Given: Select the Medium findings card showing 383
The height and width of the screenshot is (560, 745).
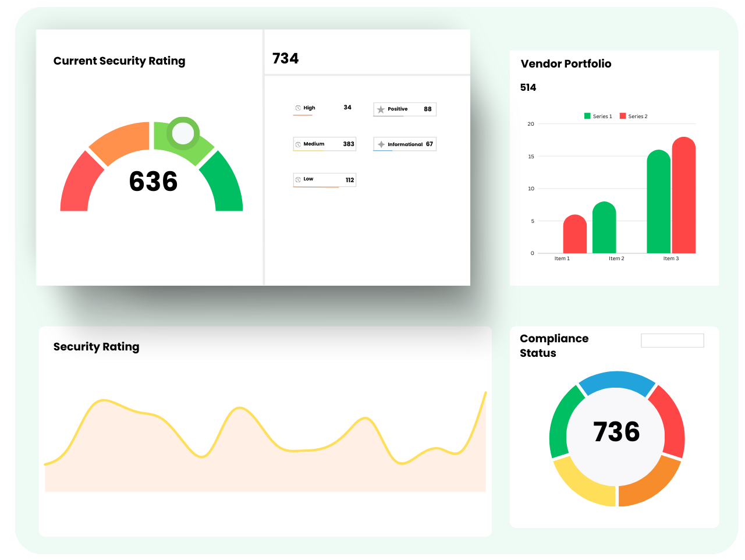Looking at the screenshot, I should point(324,144).
